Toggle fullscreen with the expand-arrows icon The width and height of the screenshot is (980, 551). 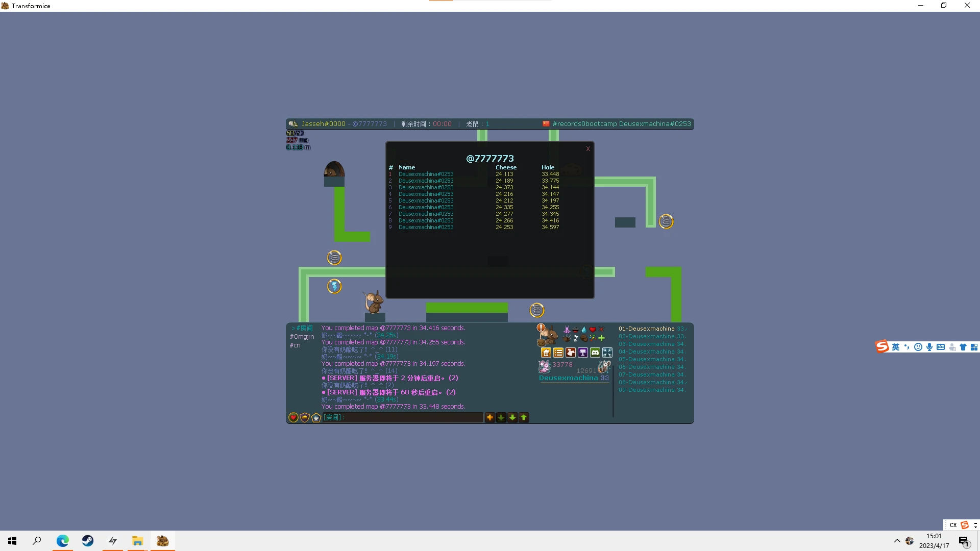(607, 353)
